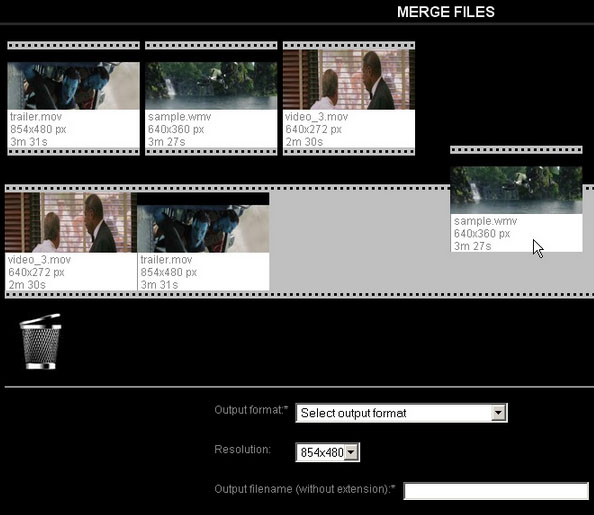Click 'video_3.mov' label in merge filmstrip

[39, 260]
